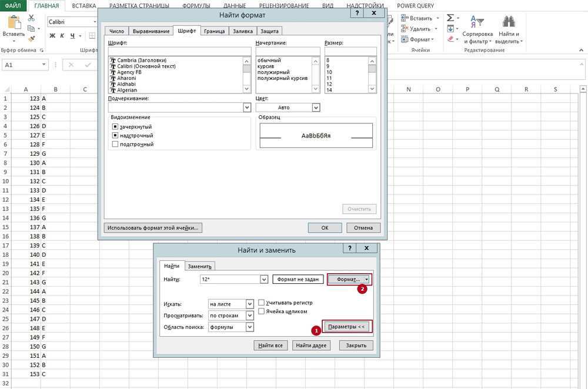Check Учитывать регистр option

tap(261, 303)
